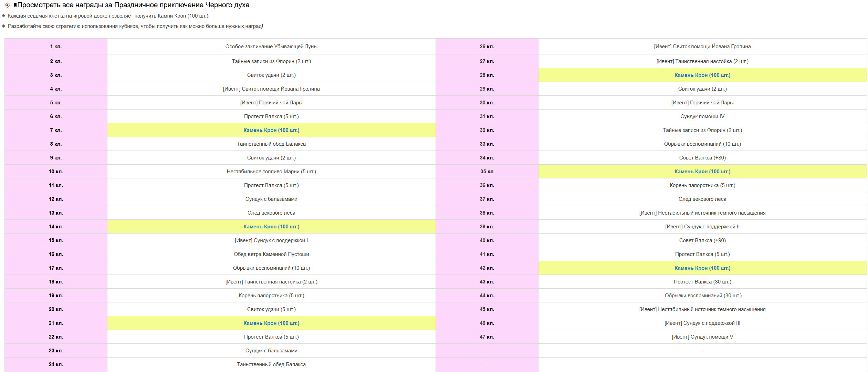
Task: Click the Cron Stone reward for cell 21
Action: tap(271, 323)
